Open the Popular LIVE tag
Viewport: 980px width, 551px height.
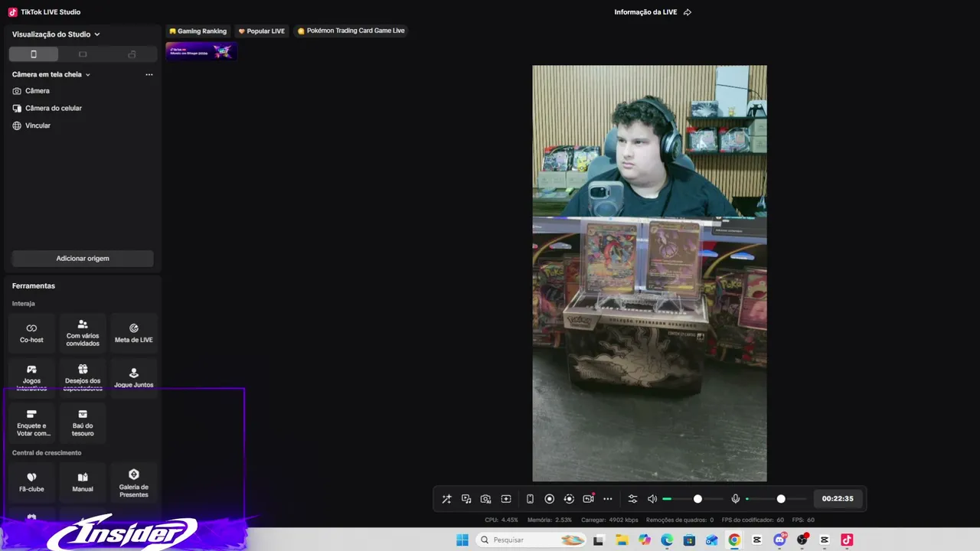pos(261,31)
